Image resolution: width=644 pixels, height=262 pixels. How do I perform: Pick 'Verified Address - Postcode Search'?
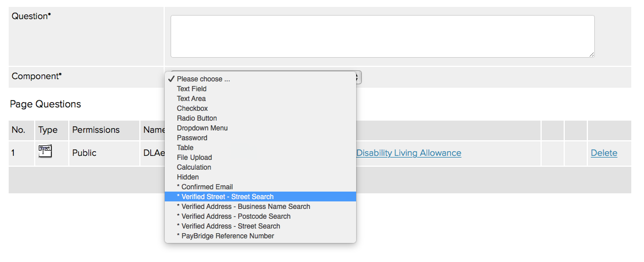tap(234, 216)
